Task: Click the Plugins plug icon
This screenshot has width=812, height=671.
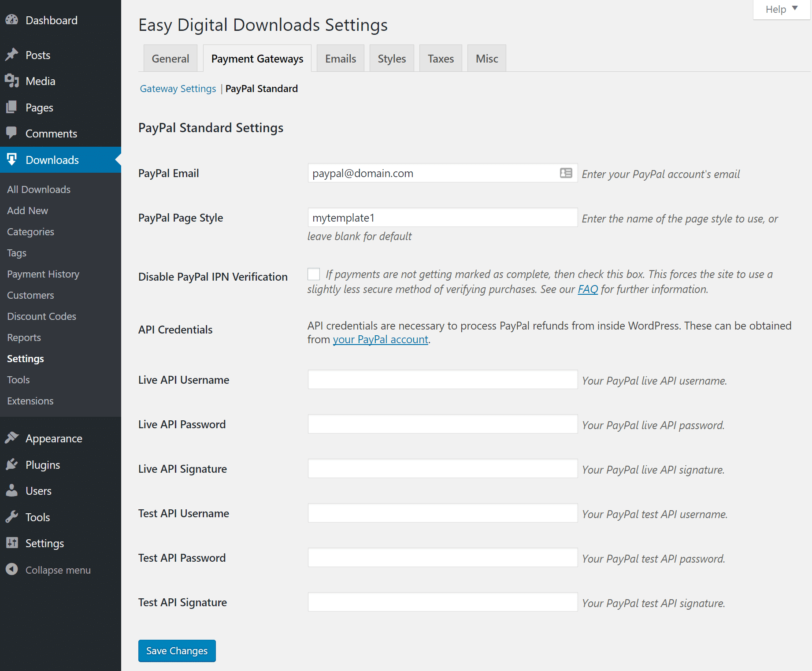Action: point(12,464)
